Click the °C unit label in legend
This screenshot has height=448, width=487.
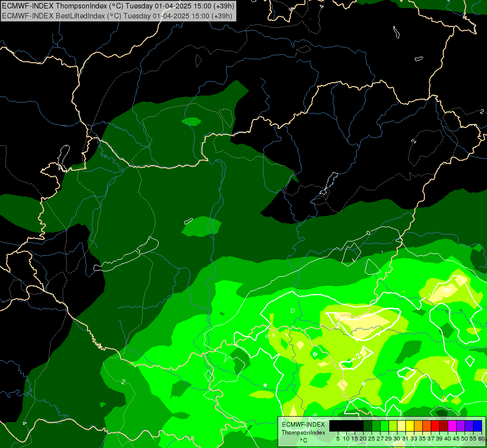[x=304, y=441]
